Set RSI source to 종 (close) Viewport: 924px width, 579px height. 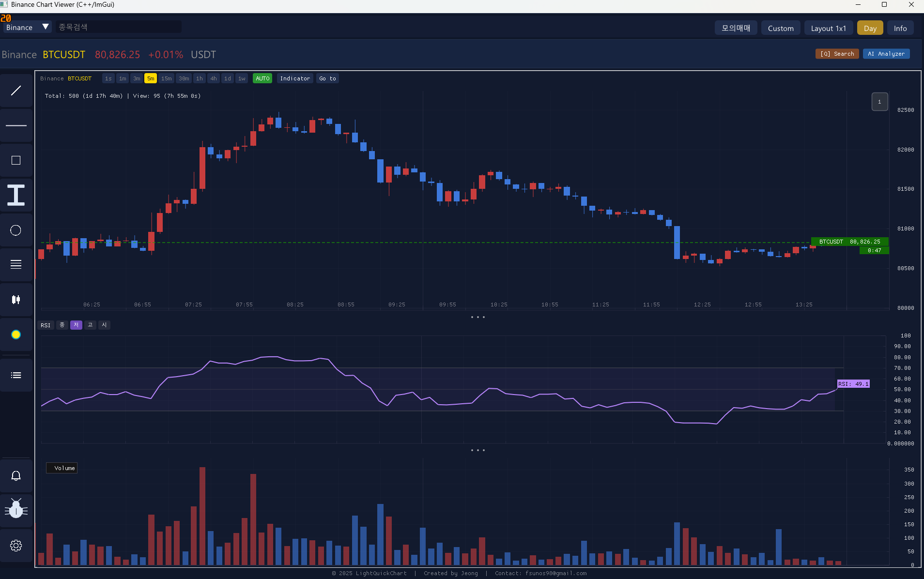coord(62,325)
